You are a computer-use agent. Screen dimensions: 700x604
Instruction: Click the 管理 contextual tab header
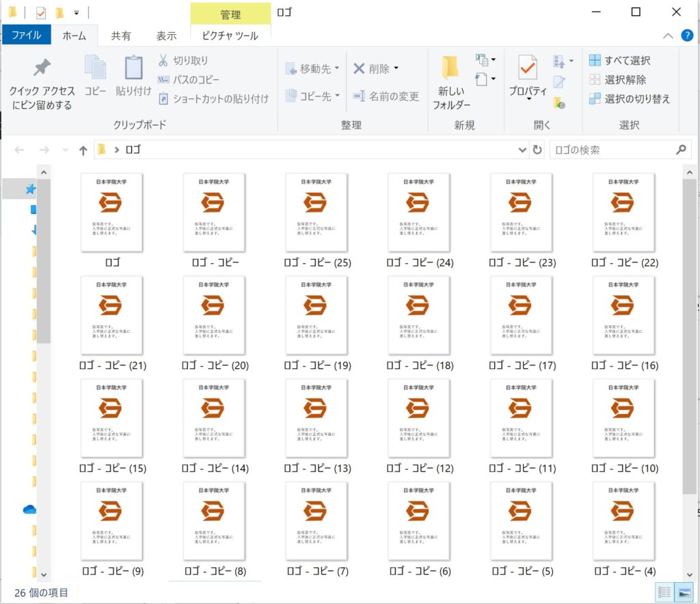pos(230,14)
